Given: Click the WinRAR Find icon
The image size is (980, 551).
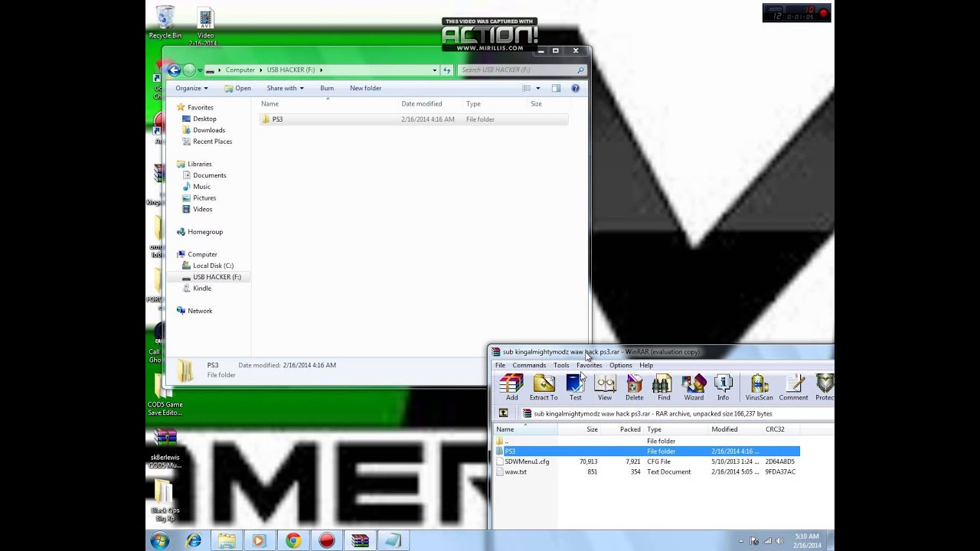Looking at the screenshot, I should [x=663, y=387].
